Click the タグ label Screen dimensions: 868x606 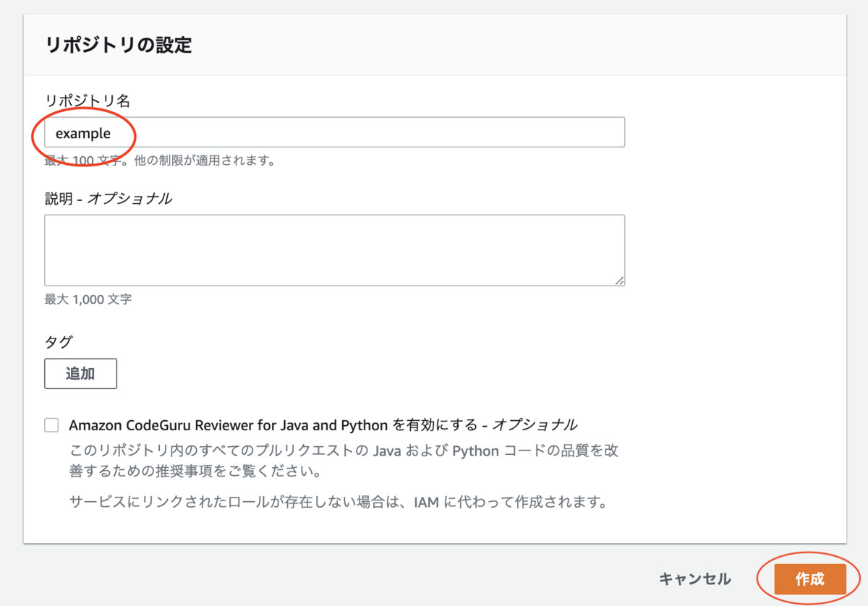pyautogui.click(x=59, y=341)
